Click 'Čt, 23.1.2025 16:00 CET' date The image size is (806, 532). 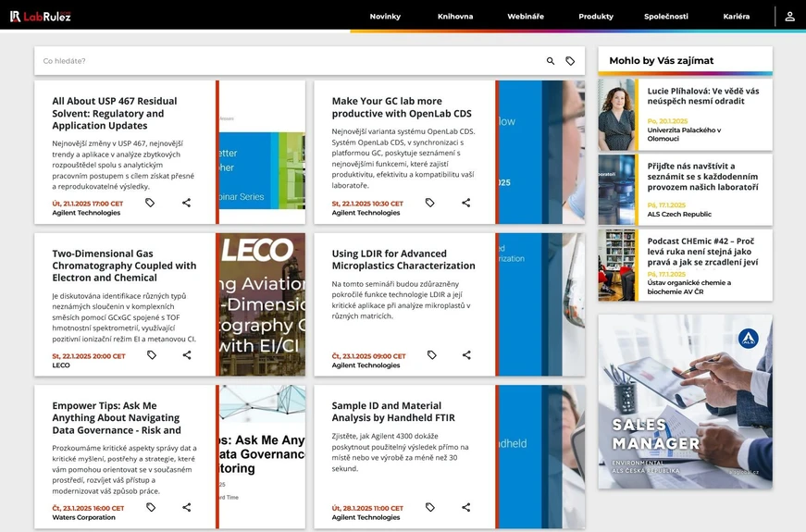point(88,508)
